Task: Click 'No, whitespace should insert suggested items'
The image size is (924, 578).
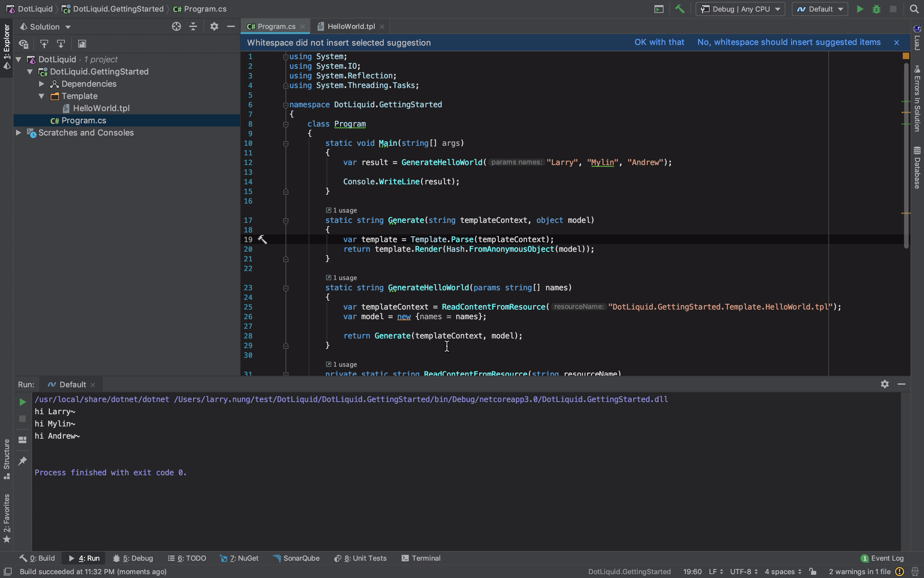Action: [x=789, y=42]
